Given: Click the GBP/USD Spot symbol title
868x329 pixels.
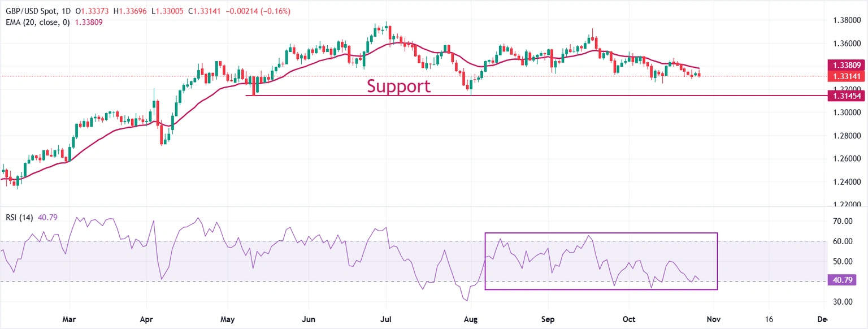Looking at the screenshot, I should click(29, 11).
